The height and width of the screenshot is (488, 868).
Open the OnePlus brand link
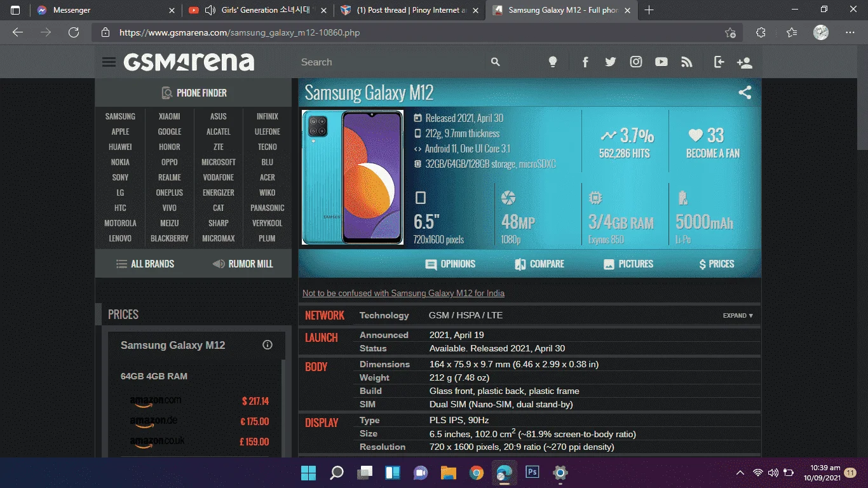click(170, 193)
